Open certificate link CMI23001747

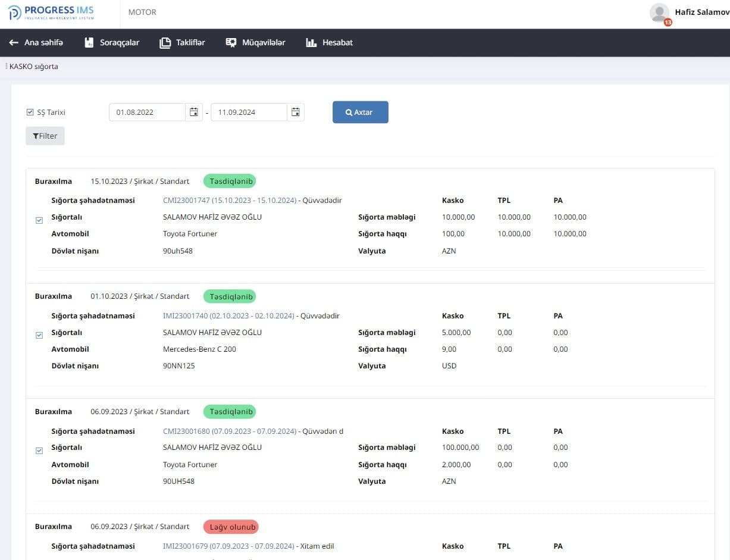point(230,201)
